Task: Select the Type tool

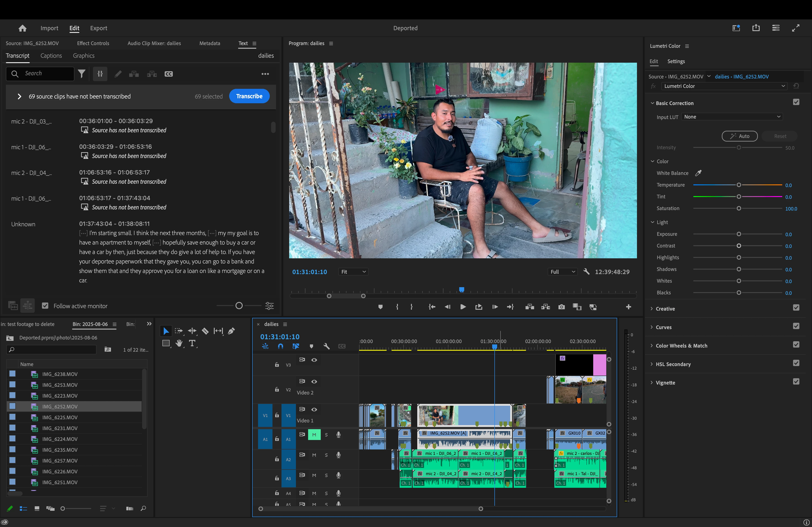Action: tap(192, 343)
